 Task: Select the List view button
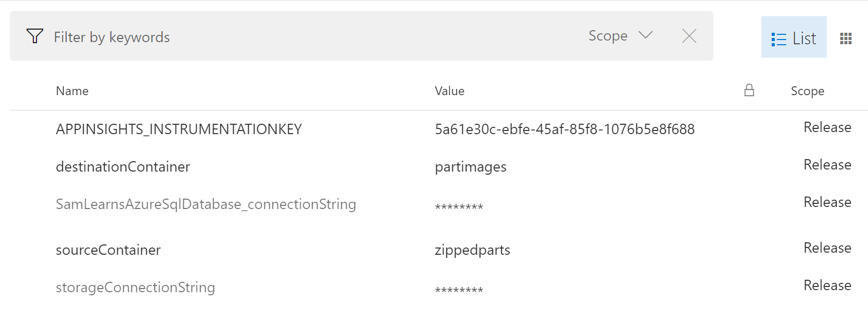click(794, 38)
